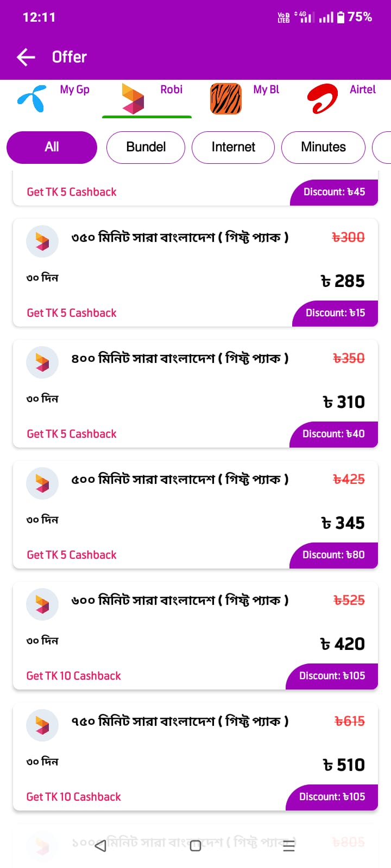This screenshot has height=868, width=391.
Task: Pick the Airtel red logo
Action: 322,99
